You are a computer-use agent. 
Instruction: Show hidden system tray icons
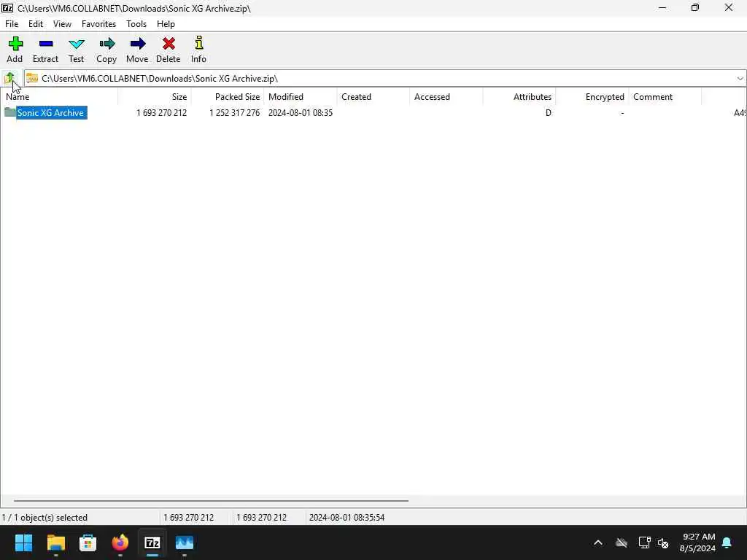coord(598,542)
